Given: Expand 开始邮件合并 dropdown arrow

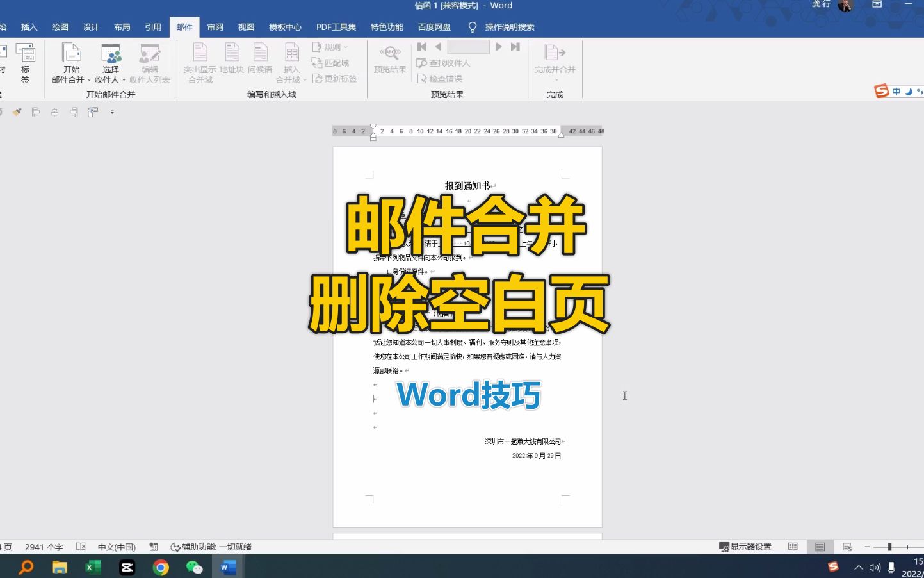Looking at the screenshot, I should pyautogui.click(x=89, y=80).
